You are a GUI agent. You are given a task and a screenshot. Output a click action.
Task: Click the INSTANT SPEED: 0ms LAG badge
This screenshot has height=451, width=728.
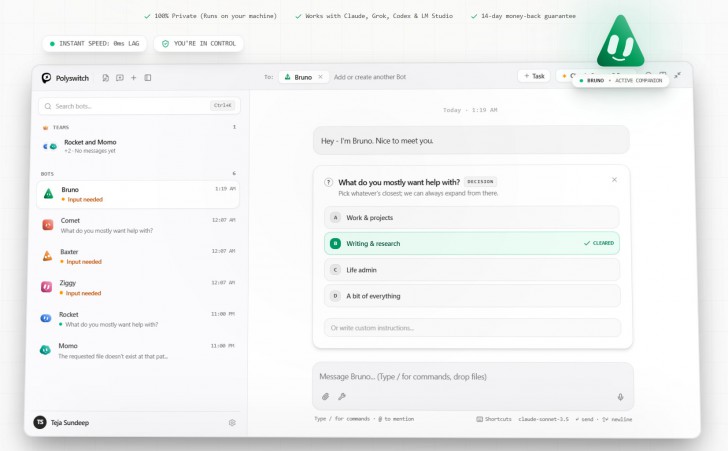tap(95, 44)
